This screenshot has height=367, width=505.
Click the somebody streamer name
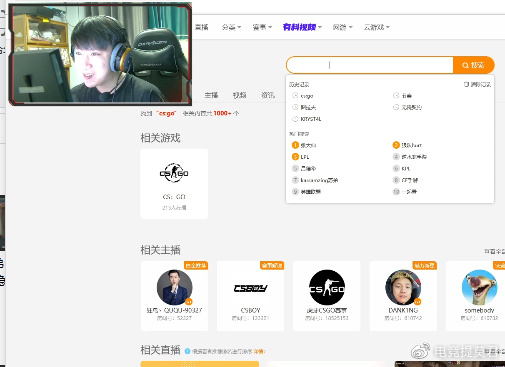pos(479,310)
